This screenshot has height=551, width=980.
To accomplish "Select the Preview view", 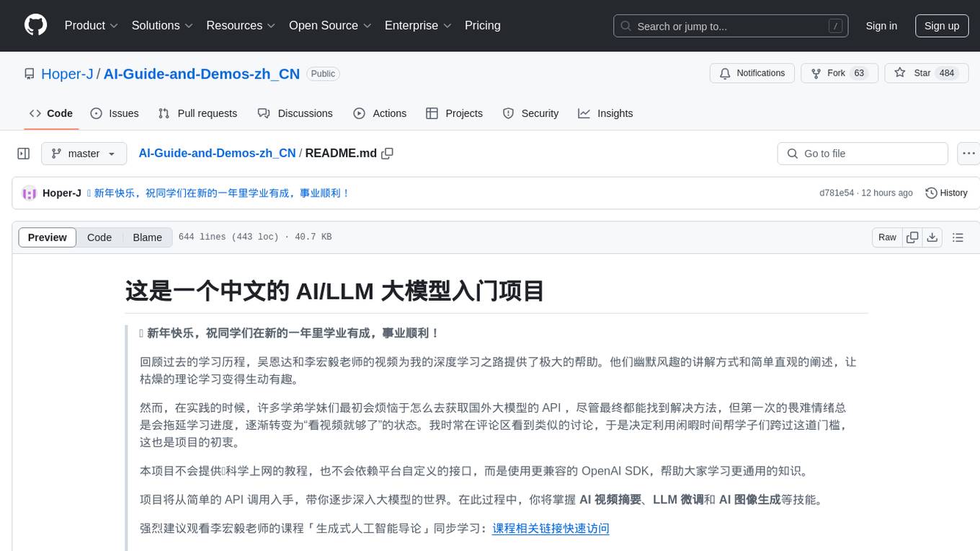I will coord(48,237).
